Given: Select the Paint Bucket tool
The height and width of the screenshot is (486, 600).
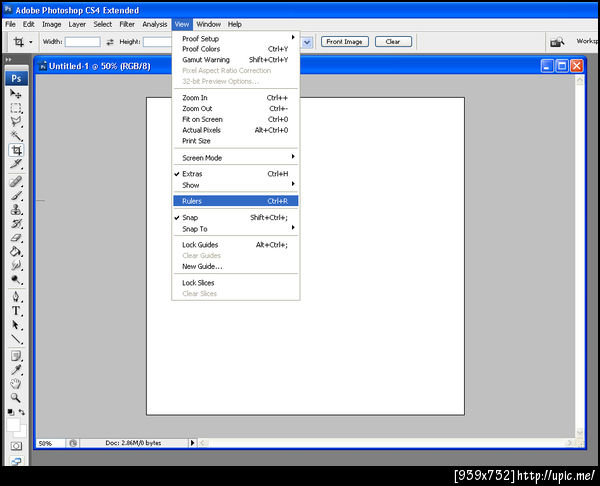Looking at the screenshot, I should coord(16,252).
